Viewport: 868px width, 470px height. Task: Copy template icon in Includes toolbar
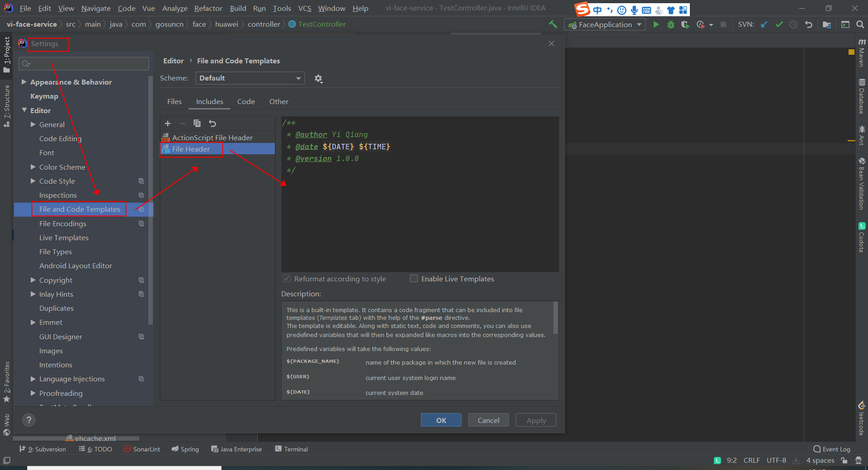point(197,123)
